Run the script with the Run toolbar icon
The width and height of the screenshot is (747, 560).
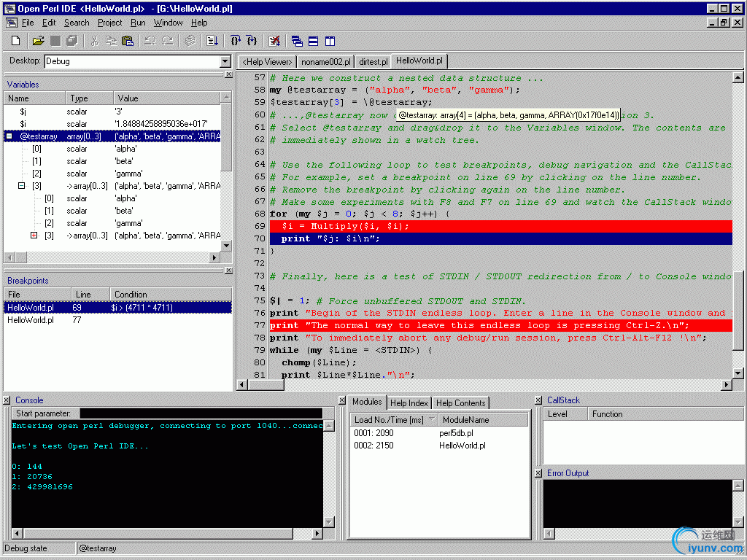[x=212, y=41]
